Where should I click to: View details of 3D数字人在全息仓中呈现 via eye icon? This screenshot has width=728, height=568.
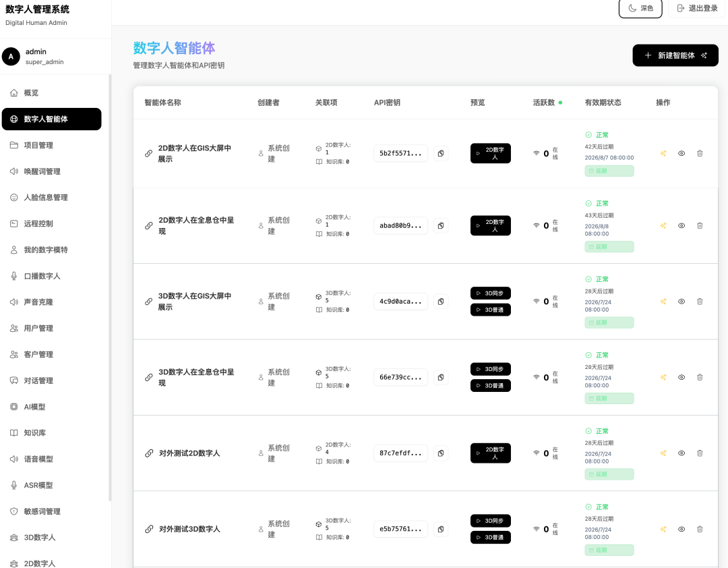[x=681, y=377]
